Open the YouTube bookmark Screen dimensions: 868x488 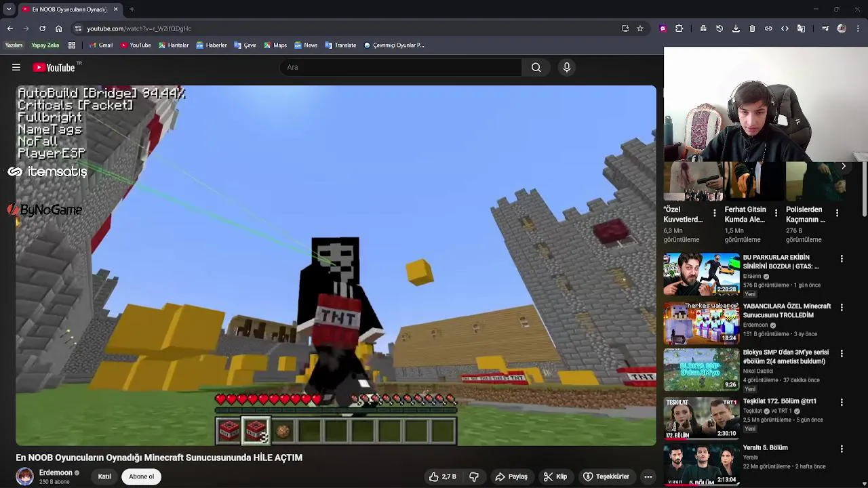point(135,45)
